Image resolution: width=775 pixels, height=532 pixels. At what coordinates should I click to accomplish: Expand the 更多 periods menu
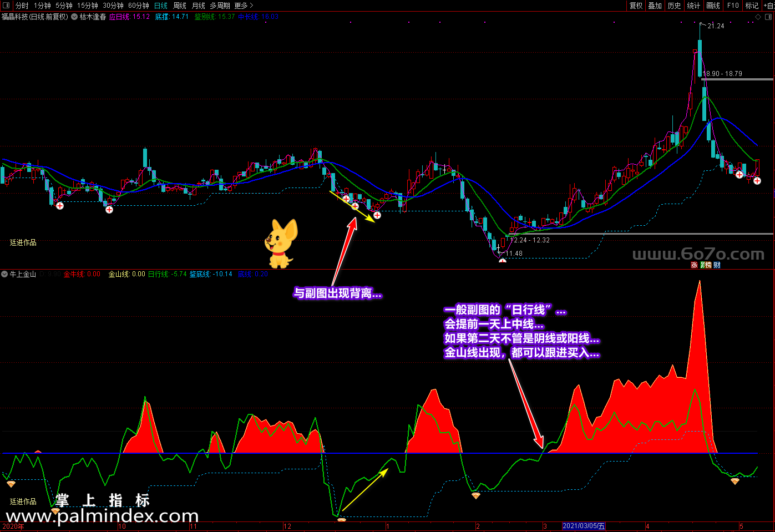[x=244, y=6]
